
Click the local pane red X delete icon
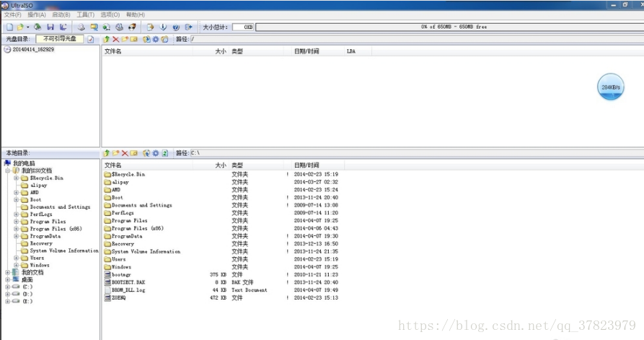(x=125, y=153)
